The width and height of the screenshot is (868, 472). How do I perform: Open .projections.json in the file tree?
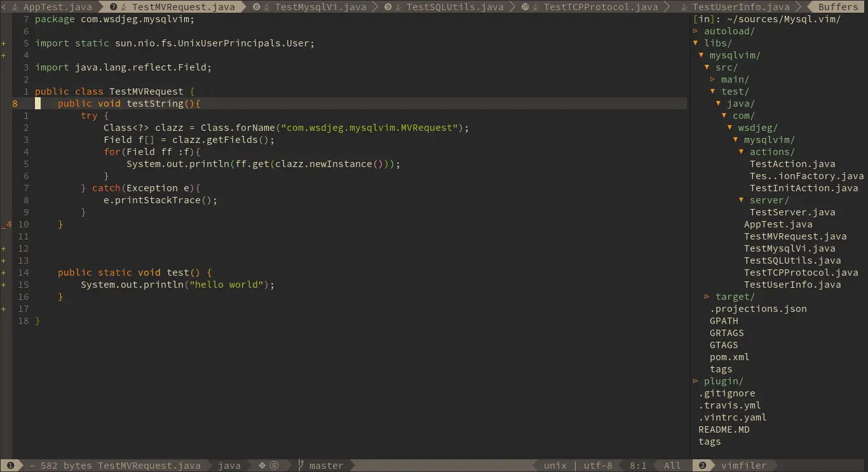(x=758, y=309)
